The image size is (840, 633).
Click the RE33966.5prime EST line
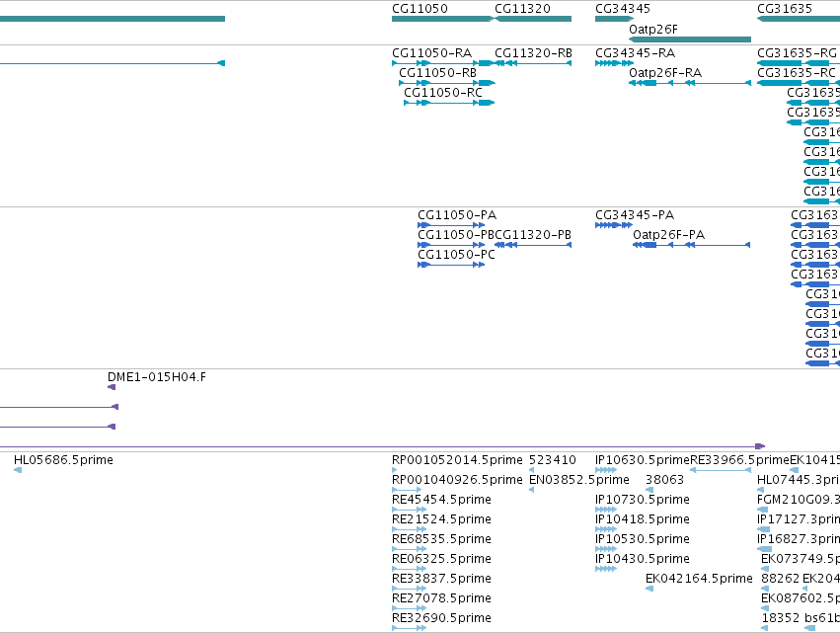721,470
